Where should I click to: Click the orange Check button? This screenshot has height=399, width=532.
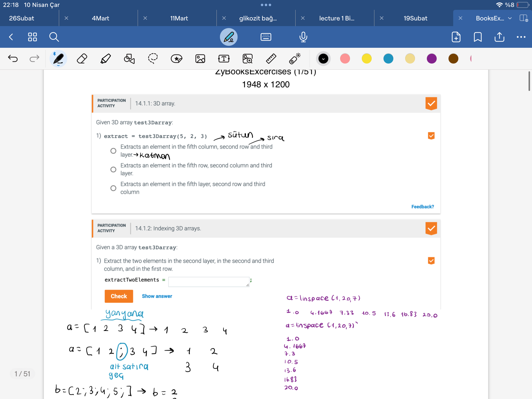[119, 296]
